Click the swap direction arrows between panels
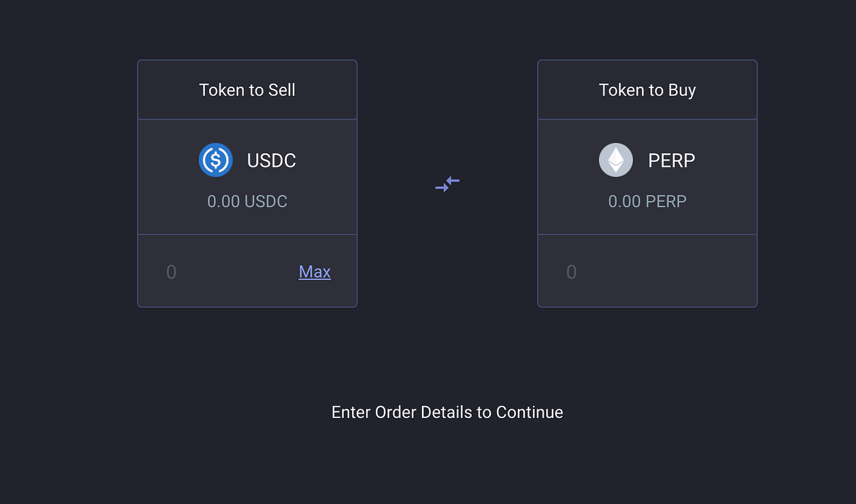Screen dimensions: 856x504 [447, 184]
